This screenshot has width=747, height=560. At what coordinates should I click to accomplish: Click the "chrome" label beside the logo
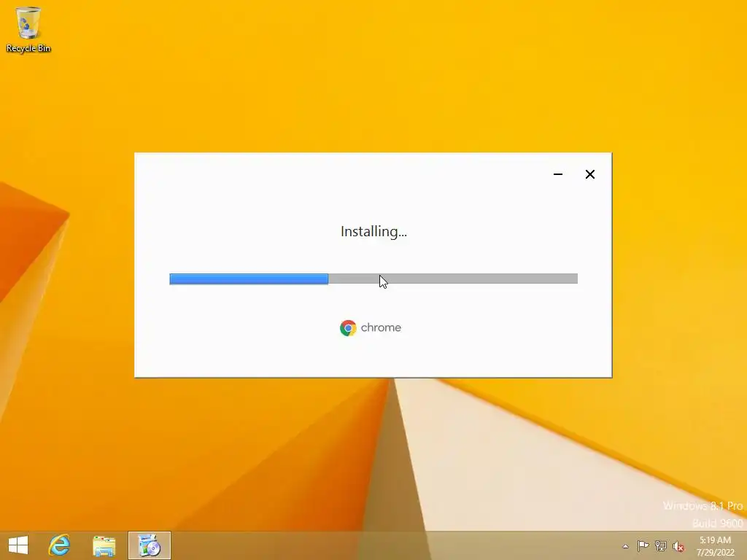(381, 327)
